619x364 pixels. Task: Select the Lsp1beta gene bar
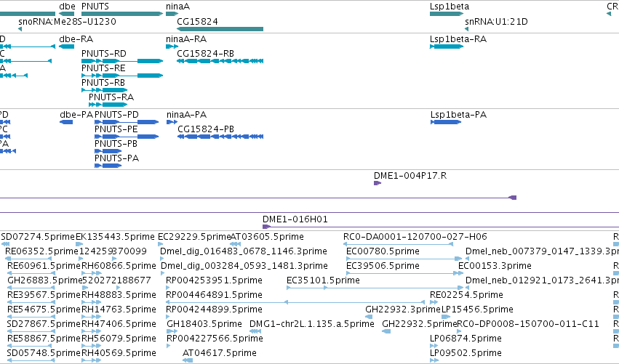click(447, 14)
